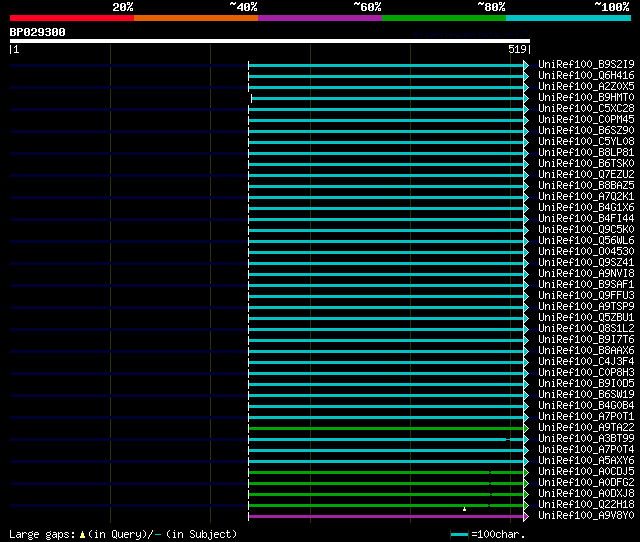Select label UniRef100_B8BAZ5
The width and height of the screenshot is (640, 542).
(x=586, y=185)
